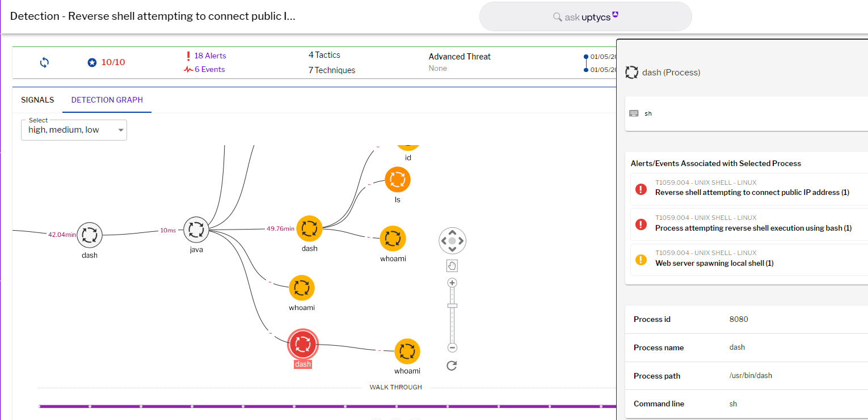The height and width of the screenshot is (420, 868).
Task: Click the rotate view icon below zoom slider
Action: click(451, 366)
